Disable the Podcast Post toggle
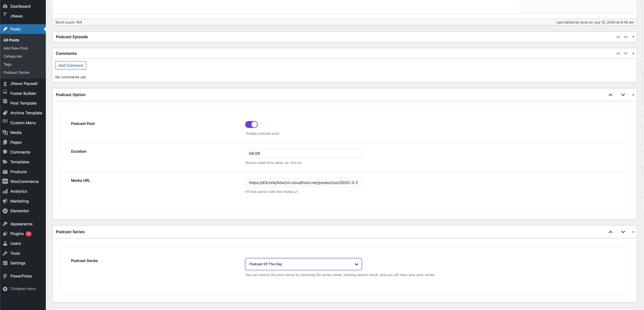Screen dimensions: 644x310 pyautogui.click(x=251, y=124)
